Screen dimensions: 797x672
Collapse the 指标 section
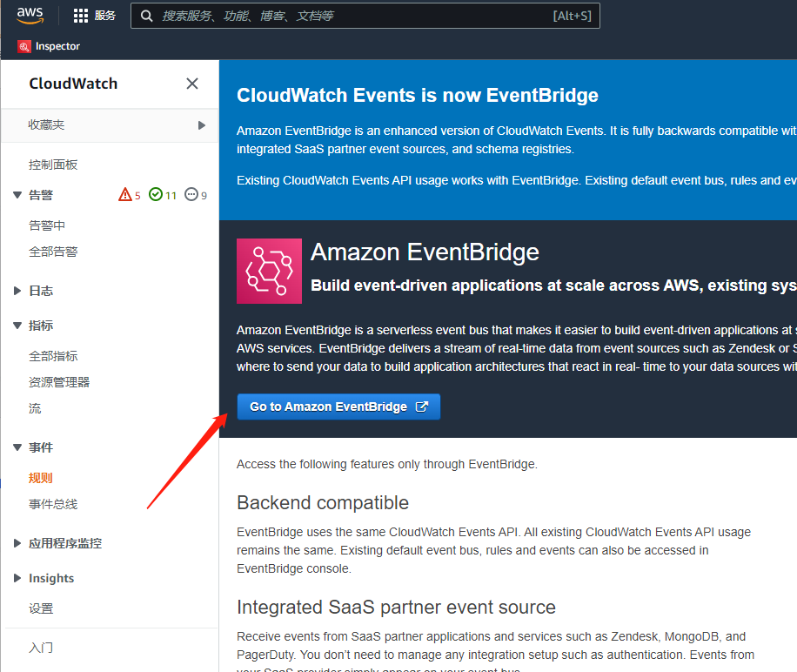(x=17, y=326)
